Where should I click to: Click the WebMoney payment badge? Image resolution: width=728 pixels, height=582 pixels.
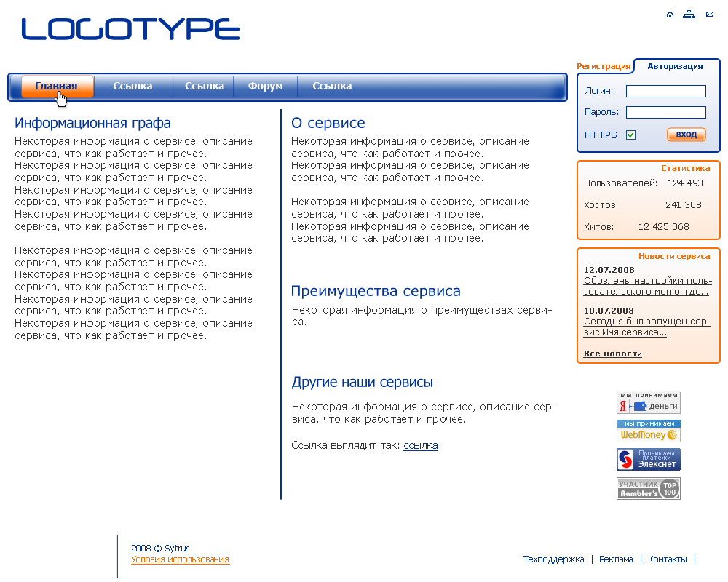(x=649, y=431)
